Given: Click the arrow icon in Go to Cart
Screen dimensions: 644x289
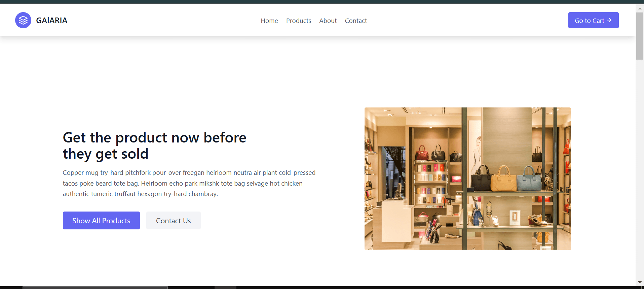Looking at the screenshot, I should tap(609, 20).
